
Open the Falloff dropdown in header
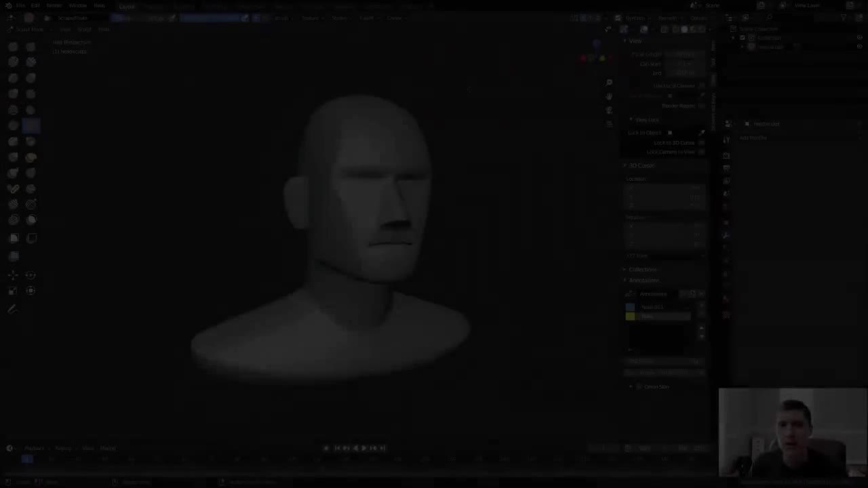click(368, 18)
